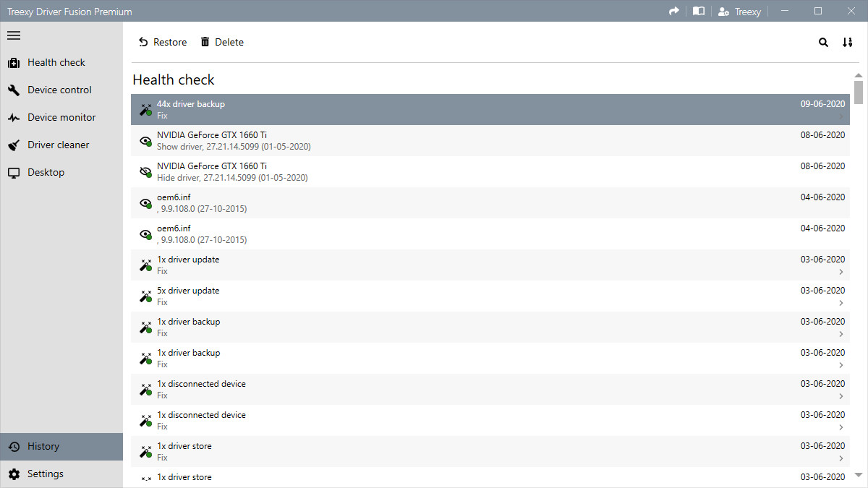Toggle visibility on the NVIDIA show driver entry

tap(145, 140)
